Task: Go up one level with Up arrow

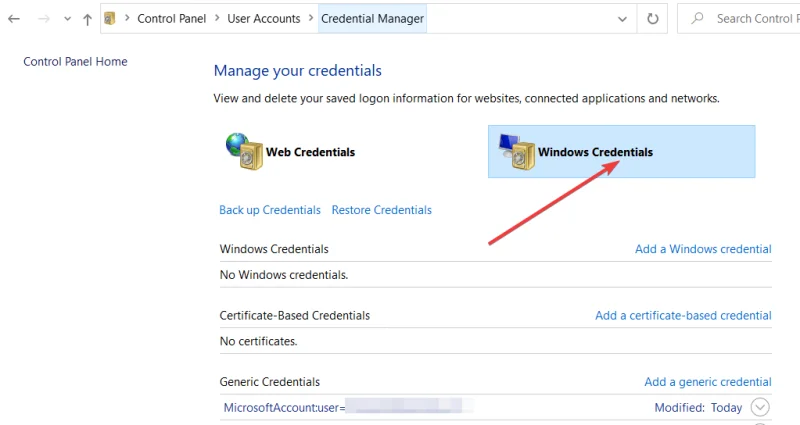Action: (x=88, y=19)
